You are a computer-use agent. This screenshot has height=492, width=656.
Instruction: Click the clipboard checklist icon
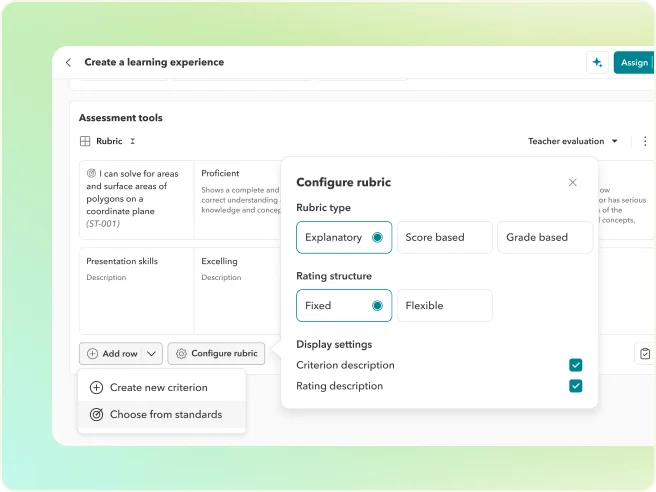645,353
